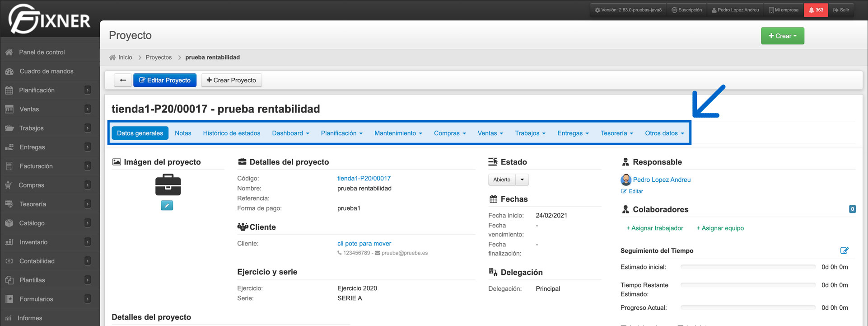Click the home icon in breadcrumb
The height and width of the screenshot is (326, 868).
(112, 57)
